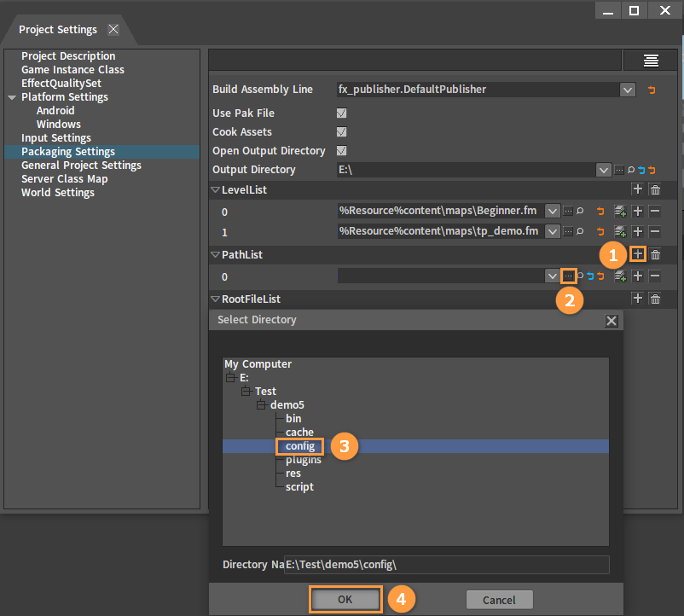Remove the Beginner.fm entry with minus
The image size is (684, 616).
coord(655,211)
